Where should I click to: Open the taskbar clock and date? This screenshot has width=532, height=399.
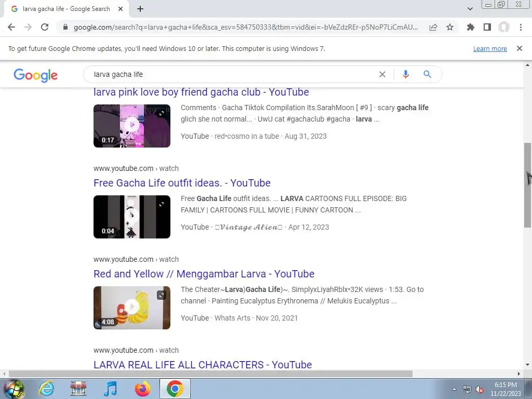(x=506, y=389)
